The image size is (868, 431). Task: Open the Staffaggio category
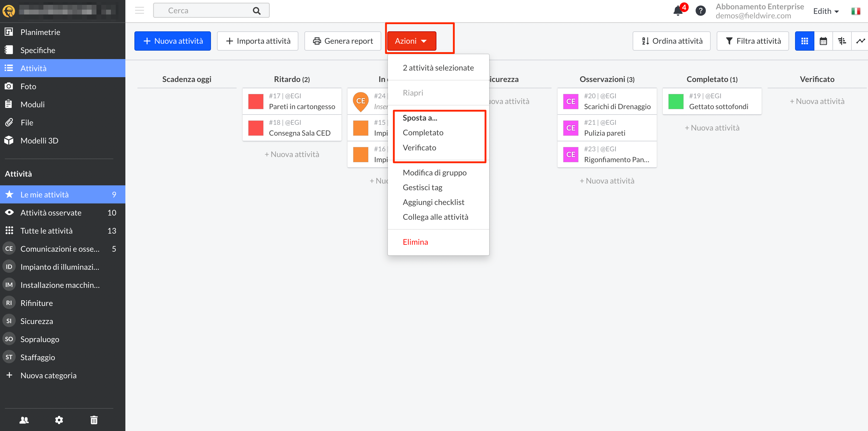click(63, 357)
